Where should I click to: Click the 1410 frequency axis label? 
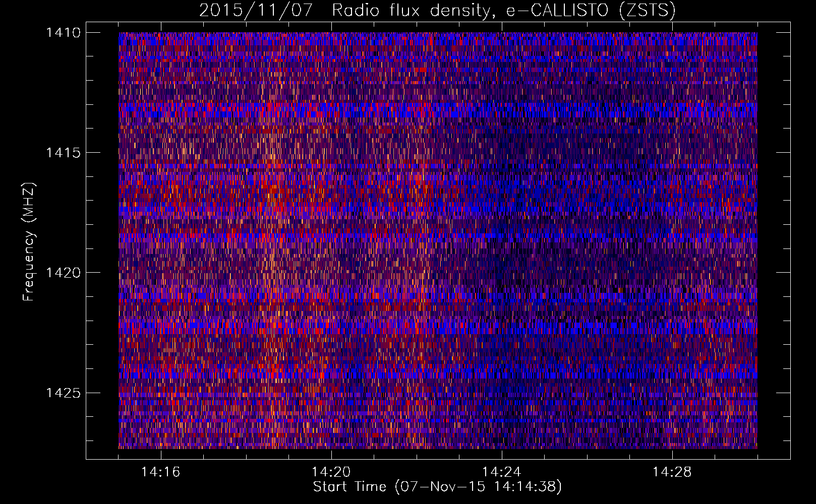tap(63, 33)
